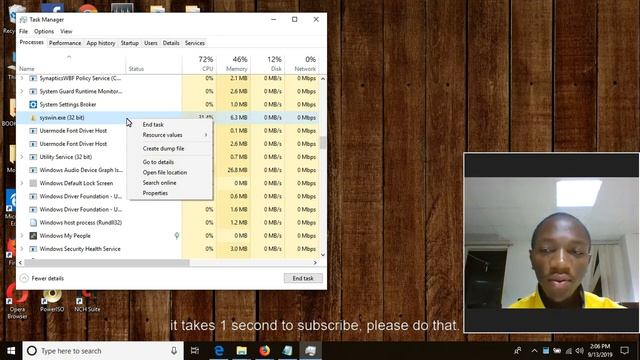The image size is (640, 360).
Task: Expand the Windows Security Health Service row
Action: pos(22,249)
